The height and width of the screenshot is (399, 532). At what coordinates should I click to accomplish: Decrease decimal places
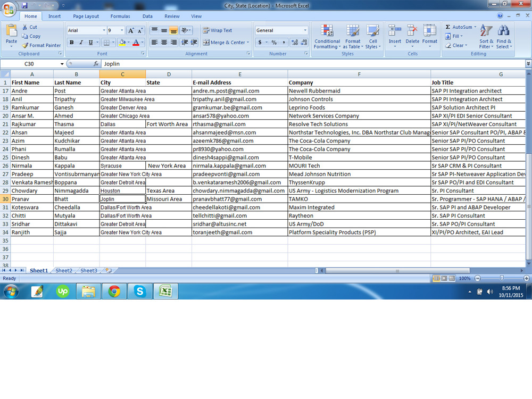click(x=304, y=43)
